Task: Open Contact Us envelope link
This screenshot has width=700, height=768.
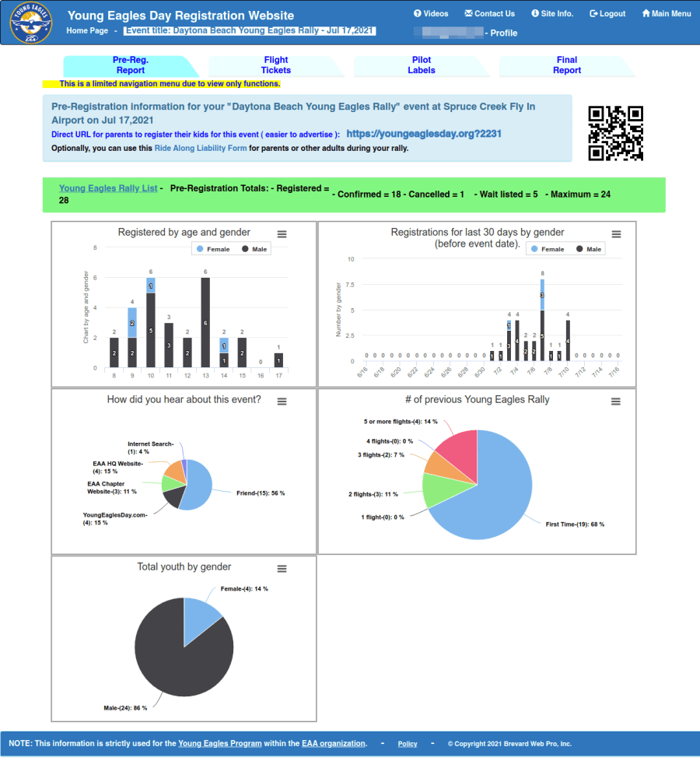Action: 489,13
